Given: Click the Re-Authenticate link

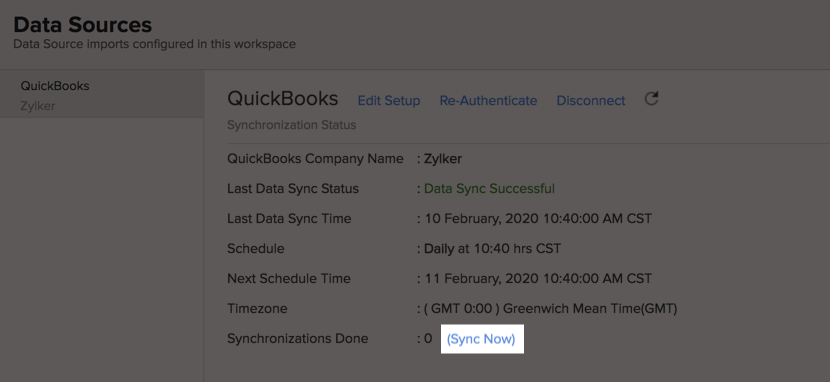Looking at the screenshot, I should (488, 101).
